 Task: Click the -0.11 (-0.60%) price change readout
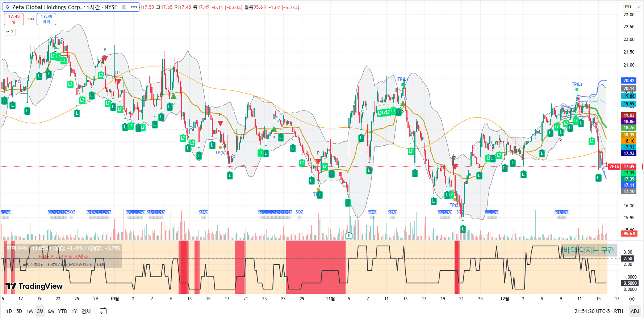(227, 7)
